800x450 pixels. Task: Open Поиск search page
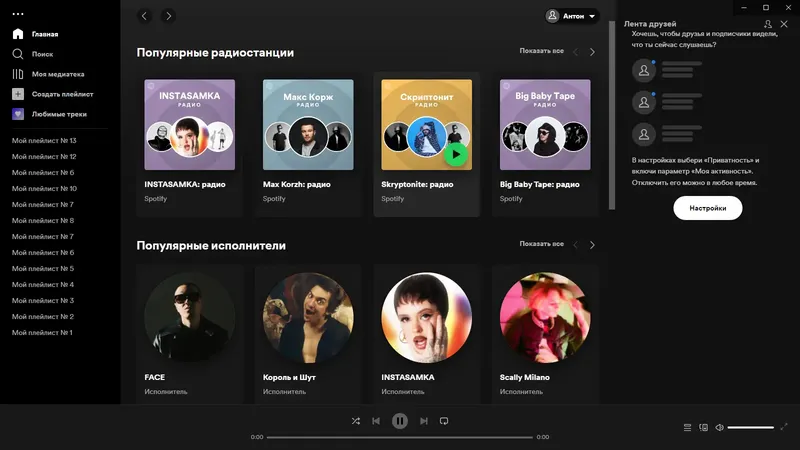pos(42,54)
